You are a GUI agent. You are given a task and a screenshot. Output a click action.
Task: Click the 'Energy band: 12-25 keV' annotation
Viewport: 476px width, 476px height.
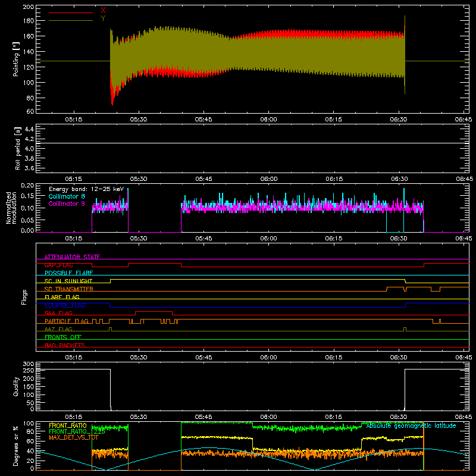[x=86, y=189]
